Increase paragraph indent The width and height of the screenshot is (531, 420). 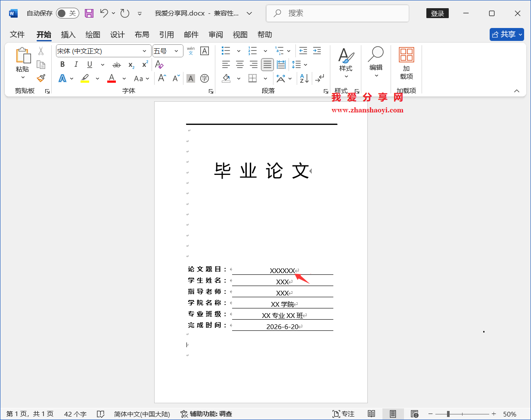(317, 51)
